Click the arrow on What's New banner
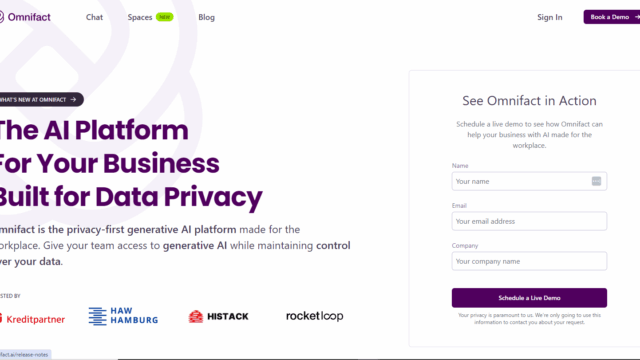This screenshot has height=360, width=640. tap(73, 100)
